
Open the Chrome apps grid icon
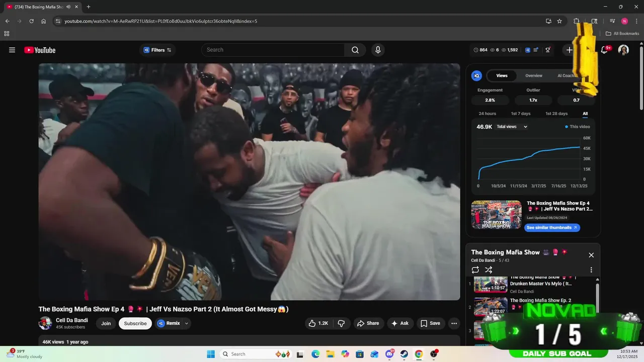pyautogui.click(x=7, y=34)
